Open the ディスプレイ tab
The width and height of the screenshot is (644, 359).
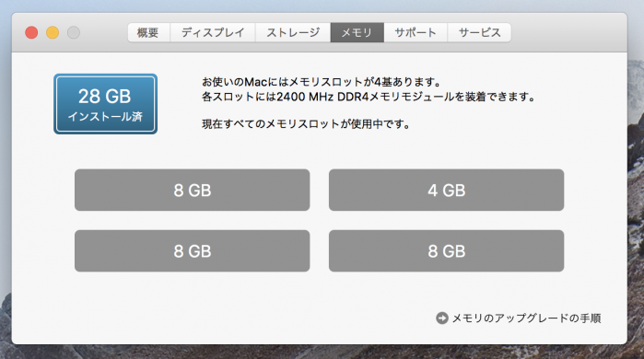[x=213, y=32]
